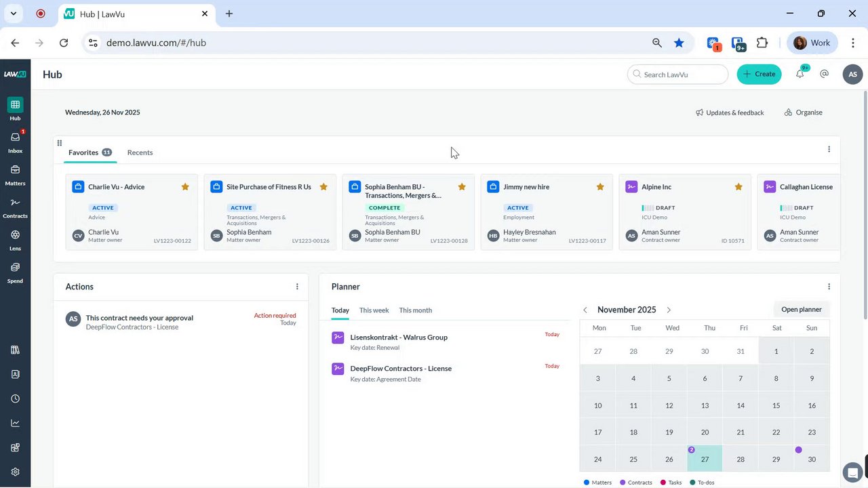Open the Favorites widget three-dot menu

coord(829,149)
